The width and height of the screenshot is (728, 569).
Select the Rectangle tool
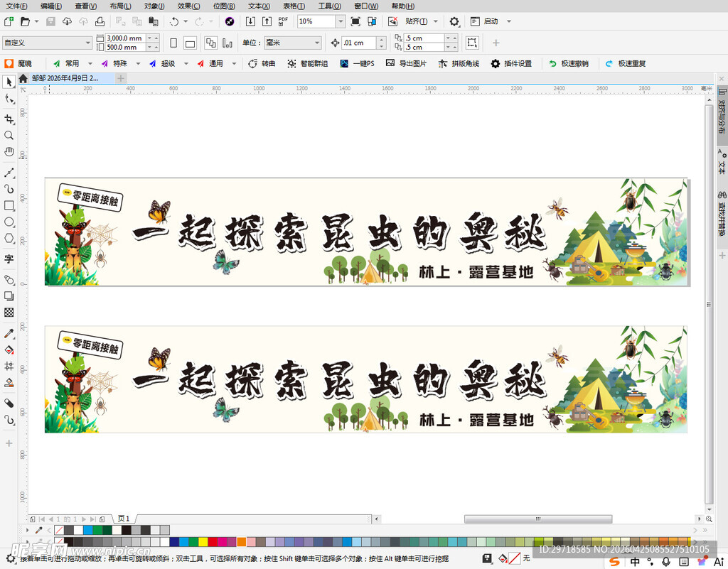click(9, 205)
